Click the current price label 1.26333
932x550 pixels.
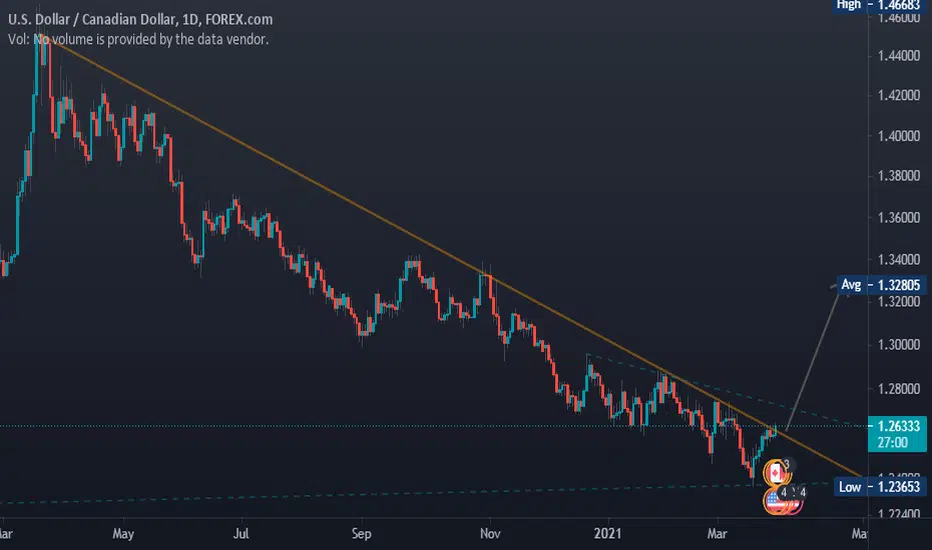coord(899,426)
